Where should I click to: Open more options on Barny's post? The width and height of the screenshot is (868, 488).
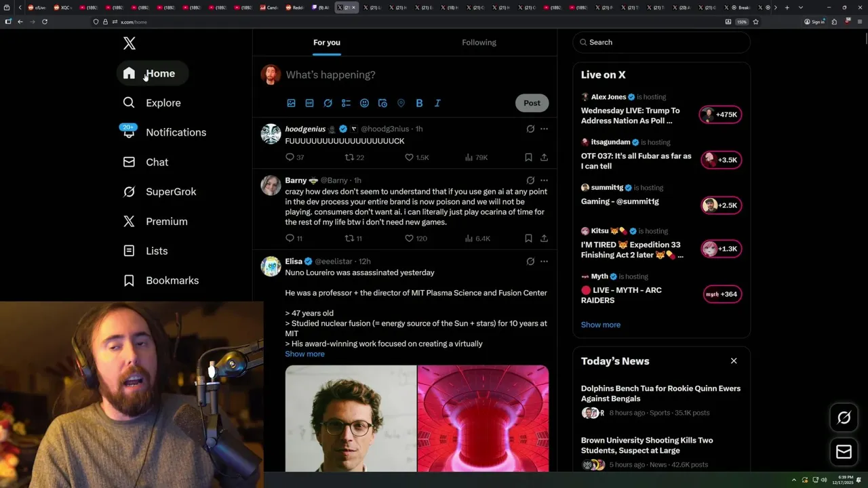(x=544, y=180)
